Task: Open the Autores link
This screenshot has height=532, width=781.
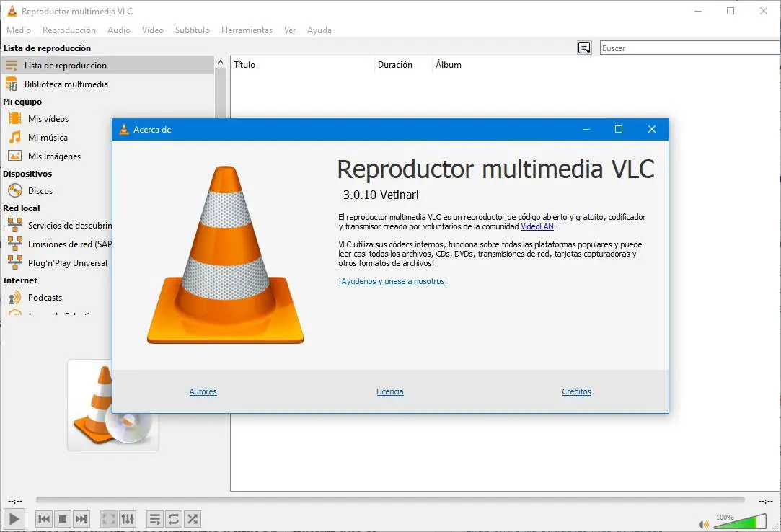Action: click(x=203, y=391)
